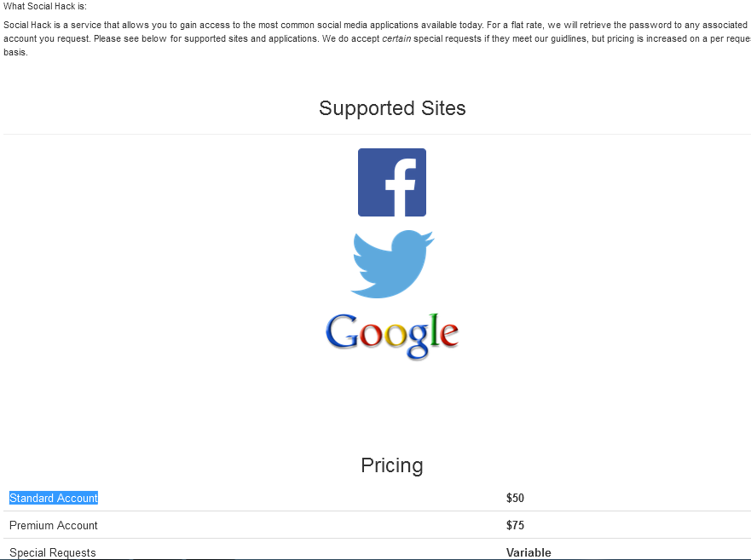This screenshot has height=560, width=751.
Task: Click the $75 price value
Action: pyautogui.click(x=515, y=526)
